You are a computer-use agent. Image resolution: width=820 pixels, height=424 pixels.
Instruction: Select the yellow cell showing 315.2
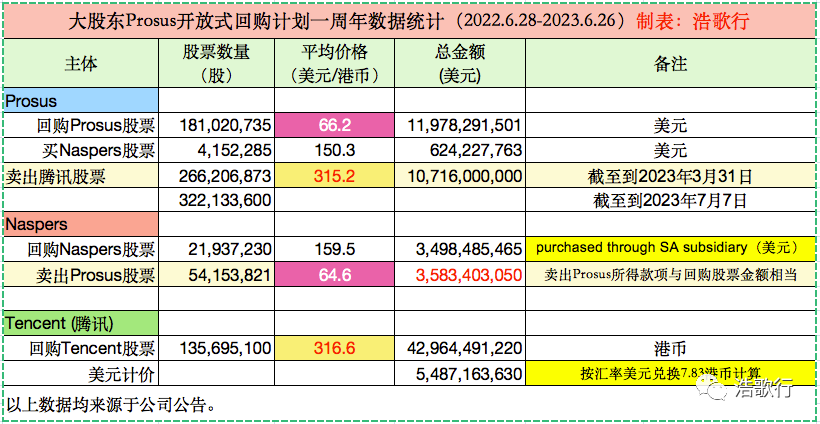[x=334, y=177]
